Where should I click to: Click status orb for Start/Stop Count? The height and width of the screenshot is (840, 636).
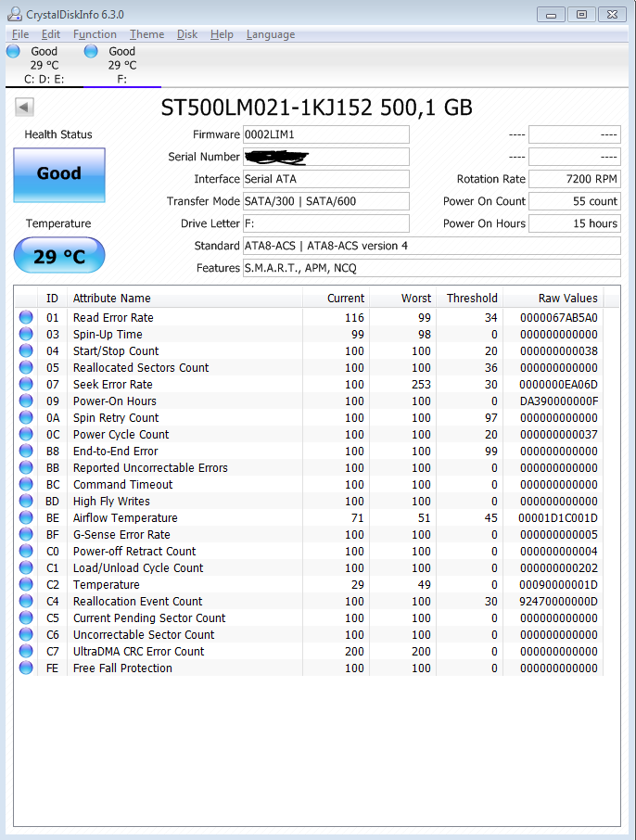26,350
